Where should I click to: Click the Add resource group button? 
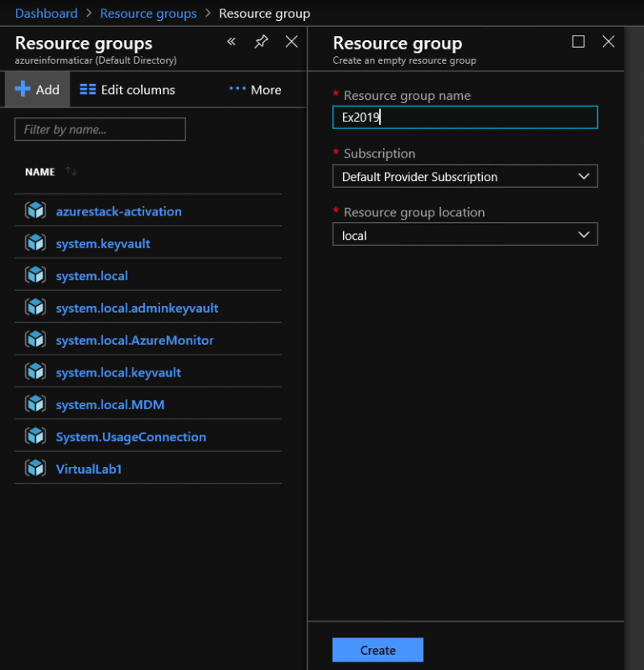tap(37, 90)
